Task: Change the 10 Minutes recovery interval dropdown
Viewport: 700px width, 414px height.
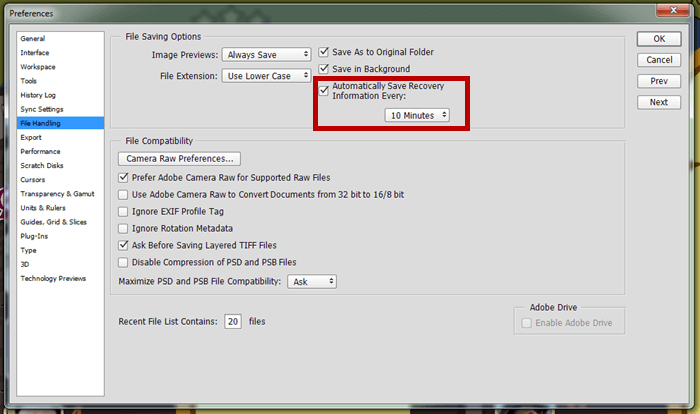Action: (417, 115)
